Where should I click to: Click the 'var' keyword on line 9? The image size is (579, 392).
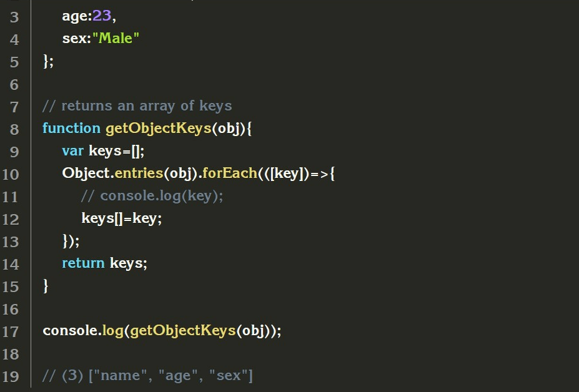(72, 151)
